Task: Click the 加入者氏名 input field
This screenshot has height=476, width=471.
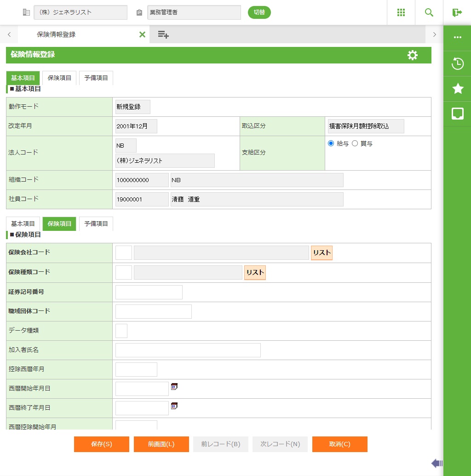Action: click(x=188, y=350)
